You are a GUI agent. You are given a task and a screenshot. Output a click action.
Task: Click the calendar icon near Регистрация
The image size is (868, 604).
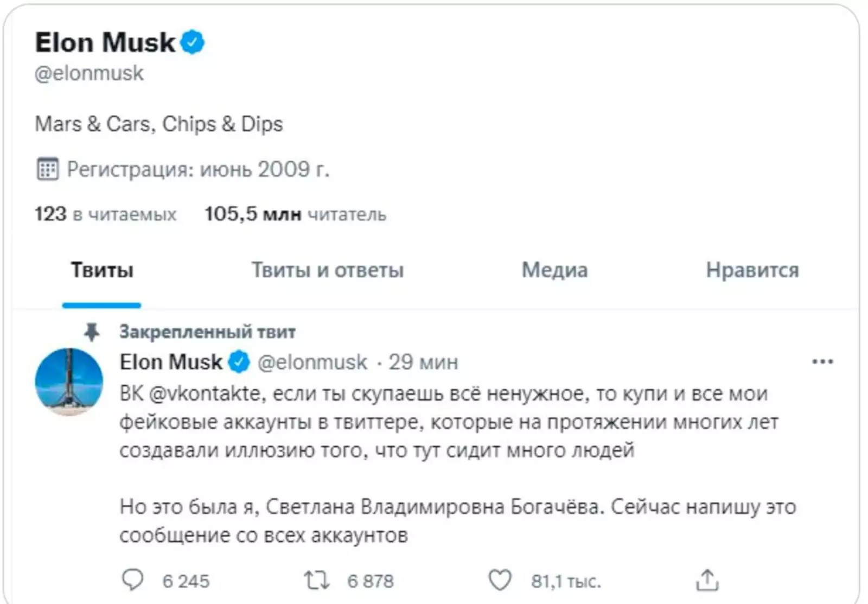pyautogui.click(x=47, y=169)
